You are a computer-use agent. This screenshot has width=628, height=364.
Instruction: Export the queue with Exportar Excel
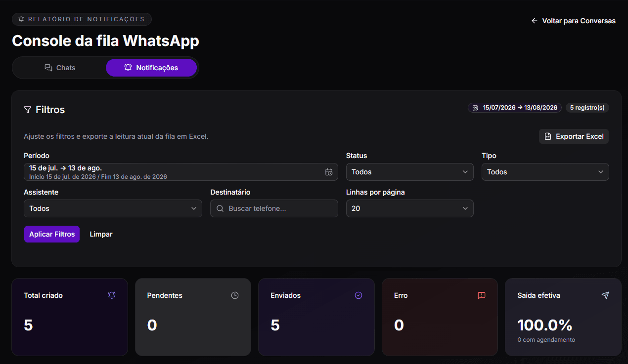574,136
